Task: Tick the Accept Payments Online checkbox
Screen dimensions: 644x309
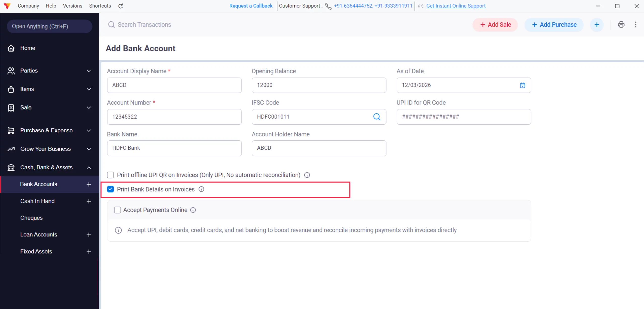Action: tap(117, 210)
